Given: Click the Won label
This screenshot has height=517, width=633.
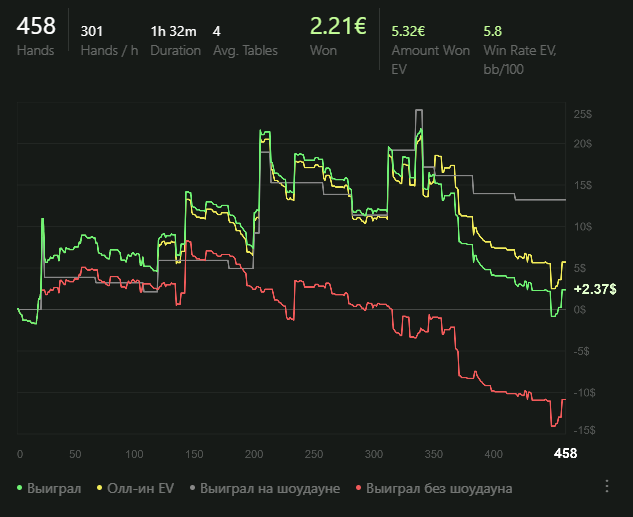Looking at the screenshot, I should coord(323,50).
